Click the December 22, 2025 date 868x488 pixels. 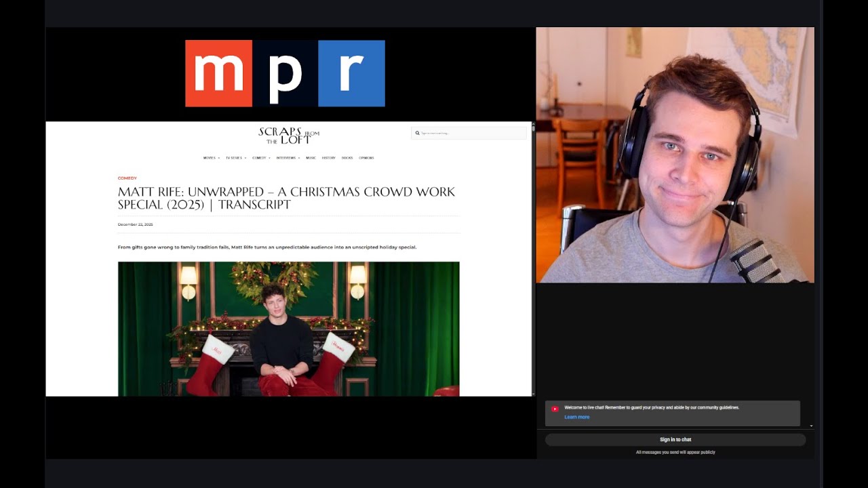(135, 224)
